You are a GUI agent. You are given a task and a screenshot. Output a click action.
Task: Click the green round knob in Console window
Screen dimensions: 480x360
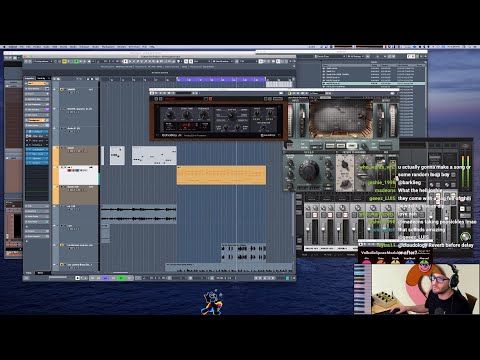[x=465, y=237]
